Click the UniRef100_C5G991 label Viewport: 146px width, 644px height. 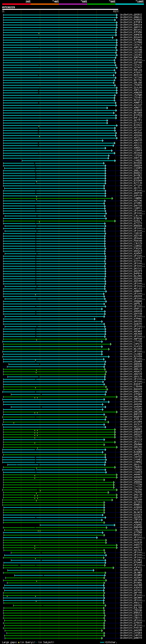131,492
